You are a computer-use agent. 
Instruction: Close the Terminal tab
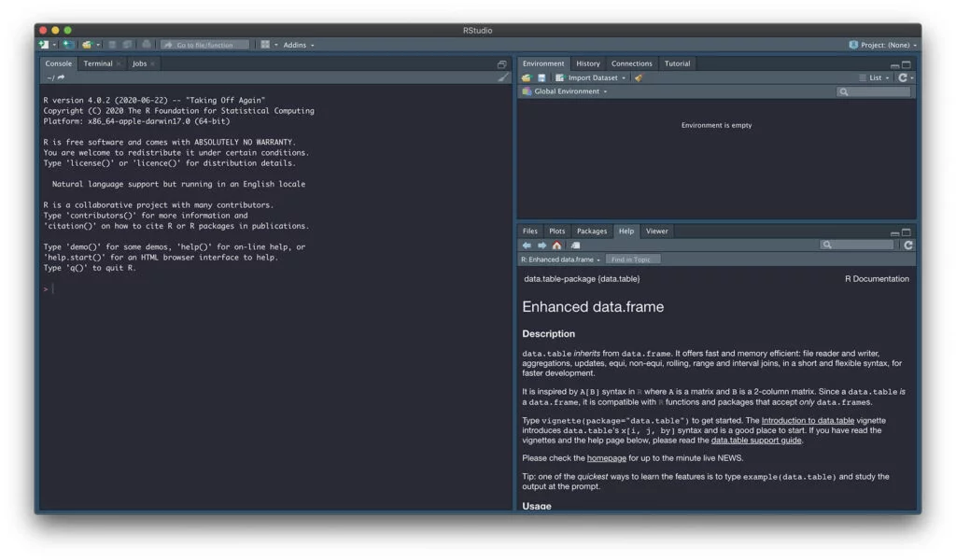click(x=119, y=63)
